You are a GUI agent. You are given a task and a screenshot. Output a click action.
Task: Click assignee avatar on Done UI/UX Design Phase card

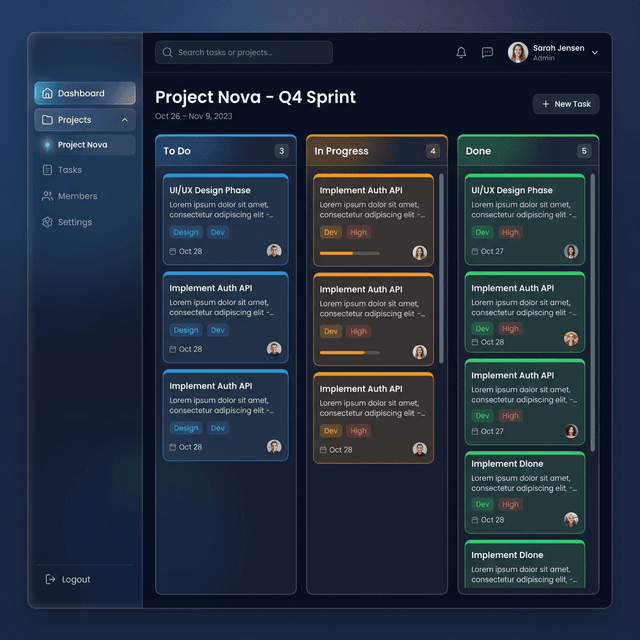coord(571,251)
